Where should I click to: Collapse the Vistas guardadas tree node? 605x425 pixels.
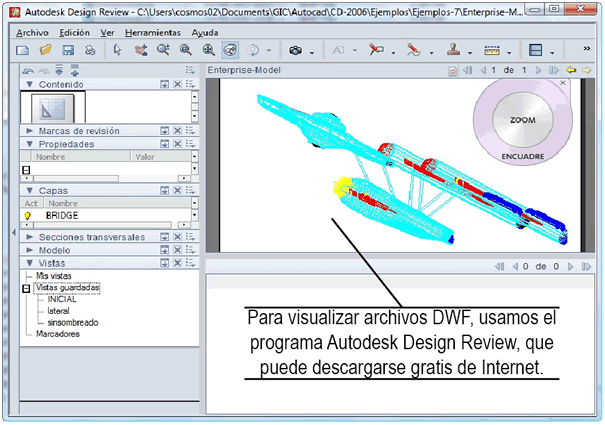coord(27,287)
